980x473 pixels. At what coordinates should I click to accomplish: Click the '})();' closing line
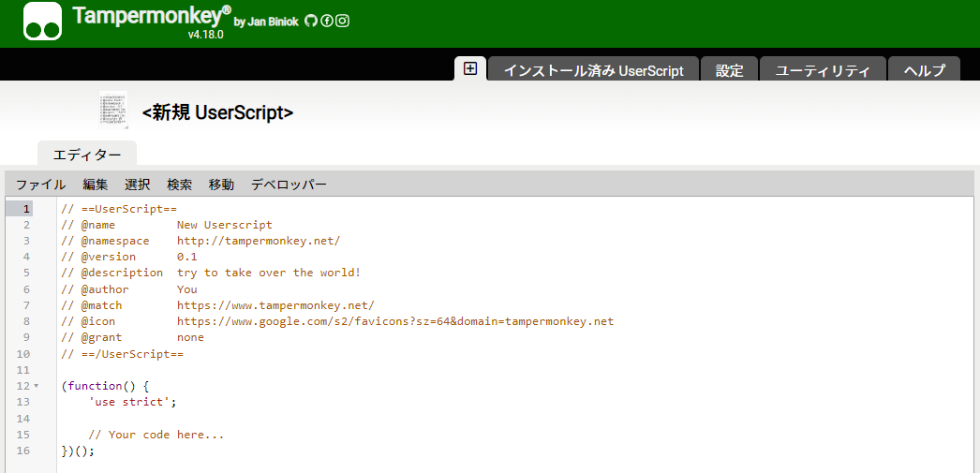click(x=78, y=451)
